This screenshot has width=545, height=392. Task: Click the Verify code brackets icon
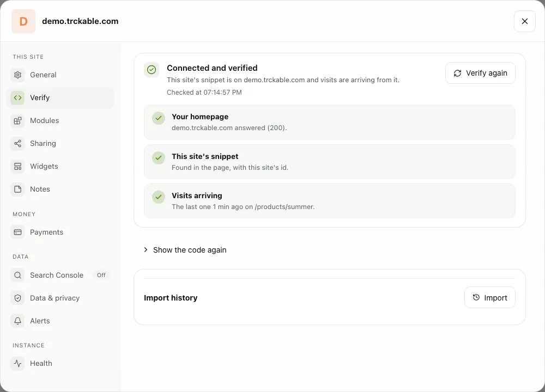pyautogui.click(x=18, y=97)
